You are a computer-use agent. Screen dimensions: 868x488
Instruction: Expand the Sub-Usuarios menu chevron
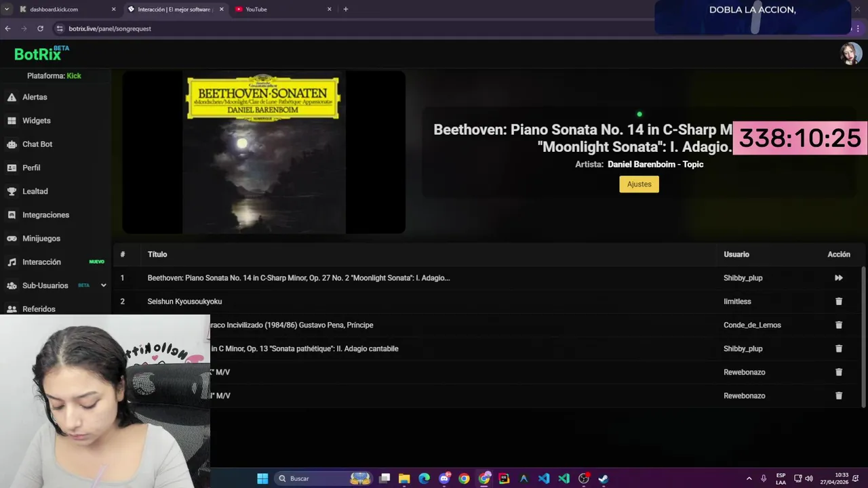point(103,285)
